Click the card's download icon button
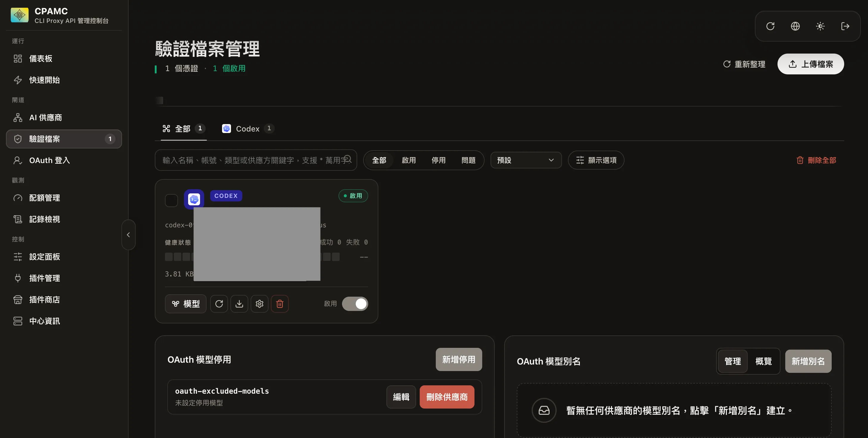 coord(239,304)
